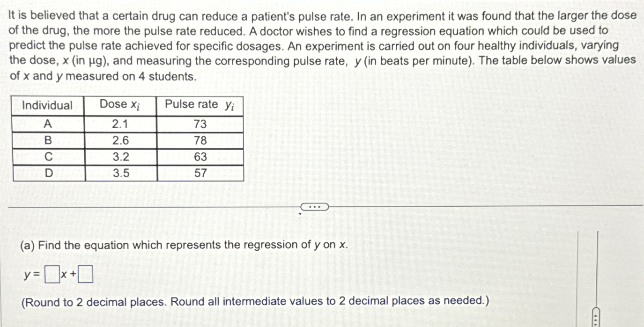Click the top dot in the vertical ellipsis
Viewport: 644px width, 327px height.
(x=596, y=316)
